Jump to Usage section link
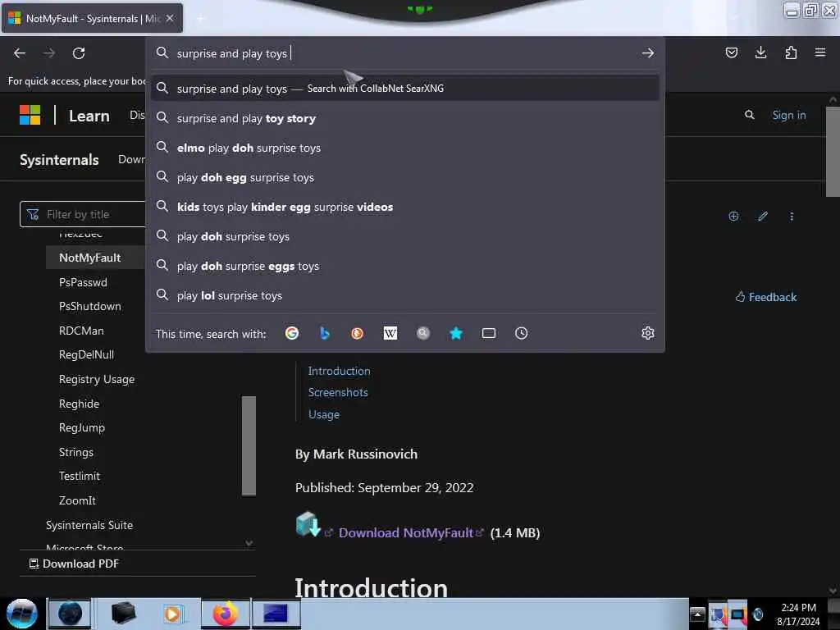The width and height of the screenshot is (840, 630). coord(323,414)
